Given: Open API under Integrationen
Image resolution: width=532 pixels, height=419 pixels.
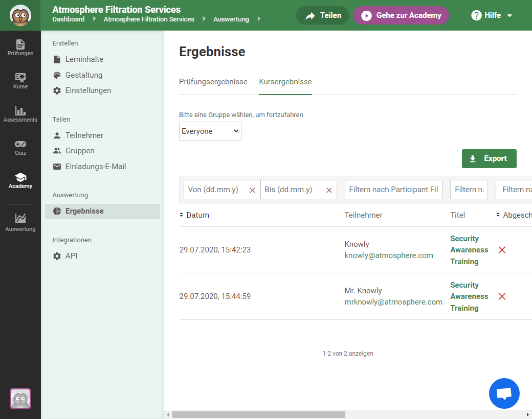Looking at the screenshot, I should pos(65,256).
